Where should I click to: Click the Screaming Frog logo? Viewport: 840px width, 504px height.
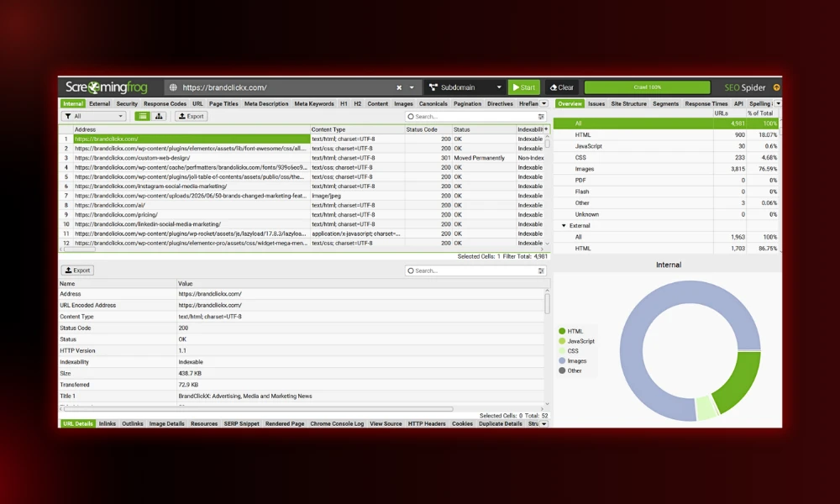(x=106, y=87)
